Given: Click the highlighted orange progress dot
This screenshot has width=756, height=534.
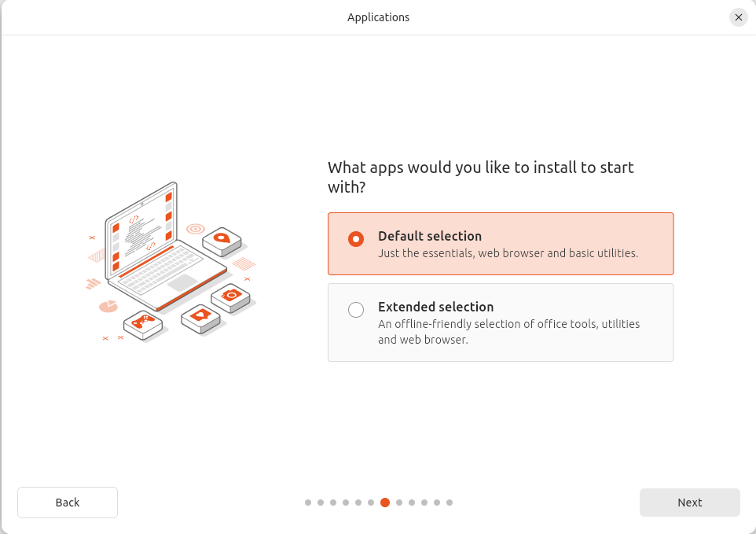Looking at the screenshot, I should click(x=384, y=502).
